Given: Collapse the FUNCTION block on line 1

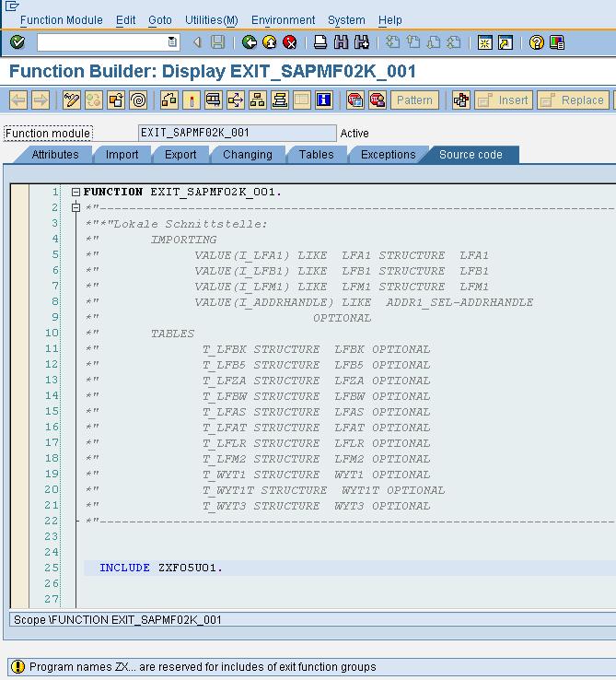Looking at the screenshot, I should coord(76,192).
